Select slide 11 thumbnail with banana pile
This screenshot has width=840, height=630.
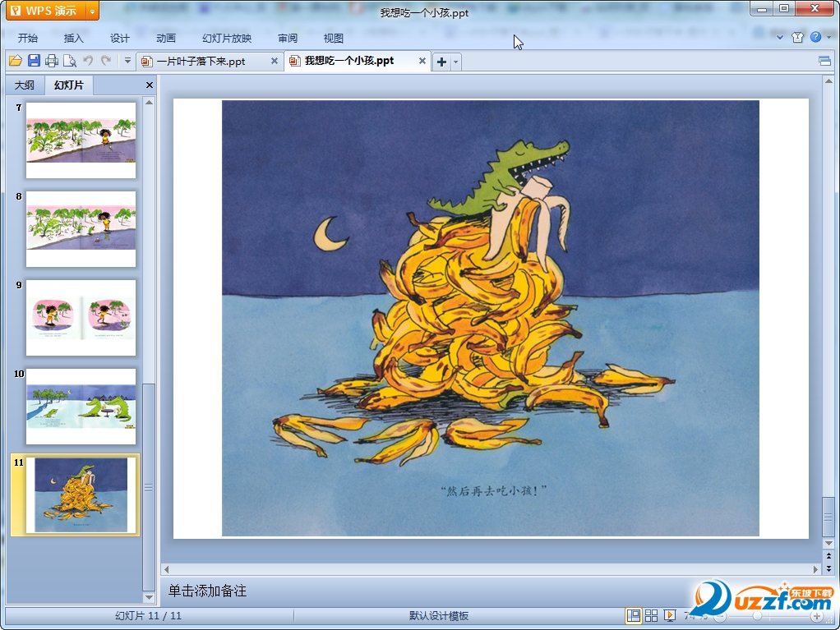81,495
